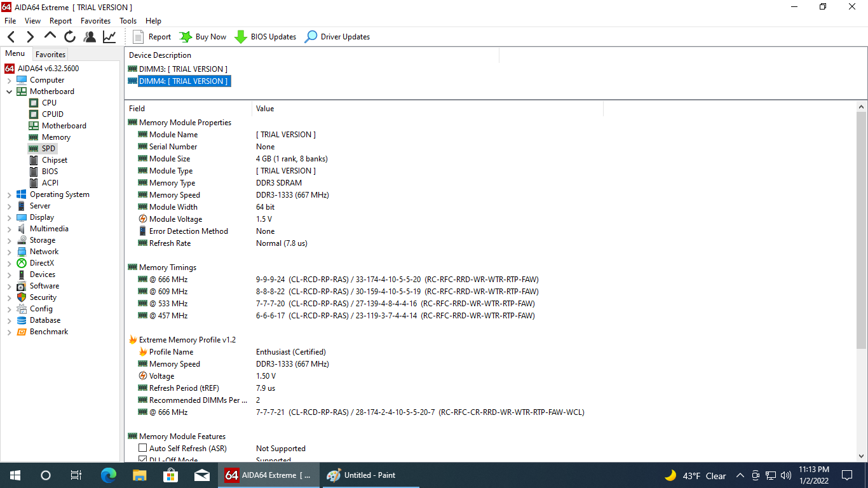The image size is (868, 488).
Task: Expand the Display tree node
Action: pos(9,217)
